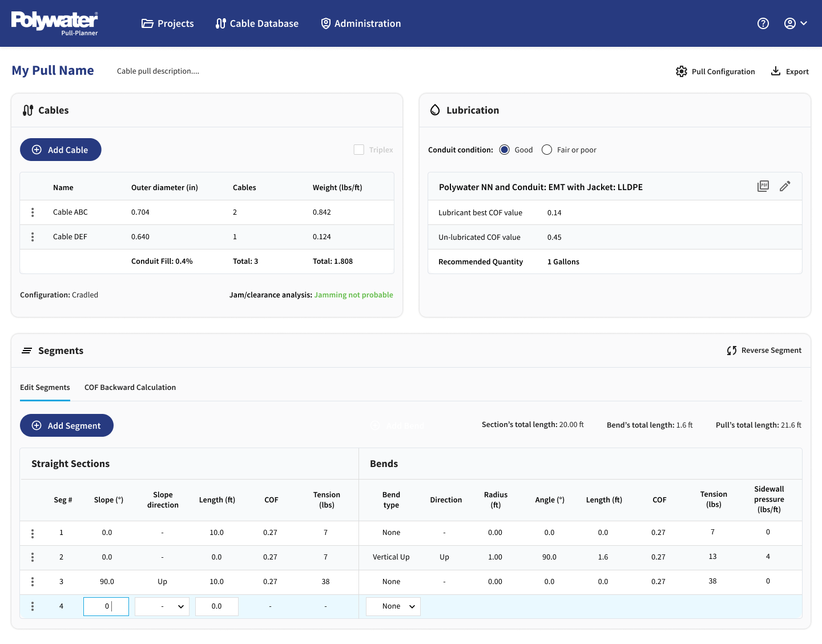822x644 pixels.
Task: Select Fair or poor conduit condition
Action: [x=547, y=150]
